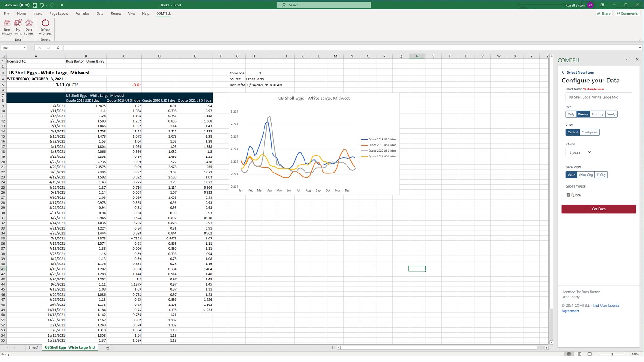Viewport: 644px width, 362px height.
Task: Set frequency to Daily
Action: 571,114
